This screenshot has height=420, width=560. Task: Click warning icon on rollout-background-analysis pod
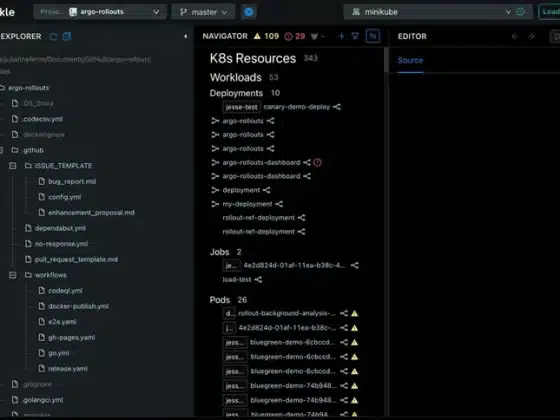(x=355, y=313)
